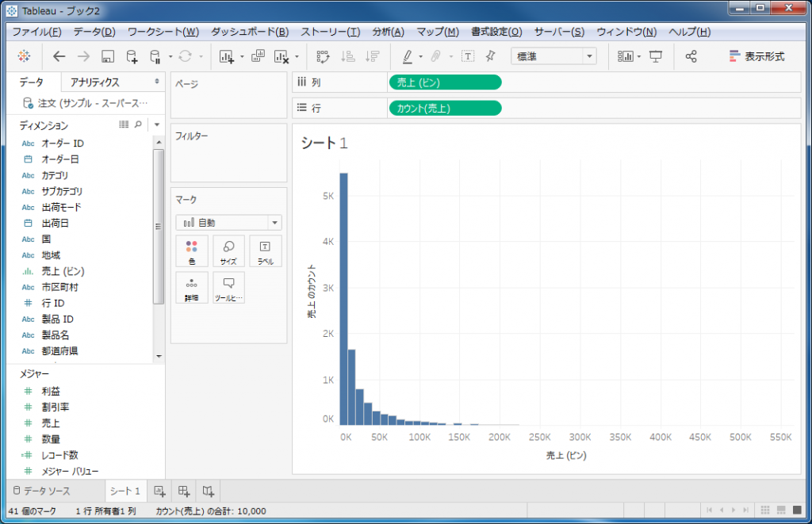
Task: Click the Clear Sheet toolbar icon
Action: pos(281,56)
